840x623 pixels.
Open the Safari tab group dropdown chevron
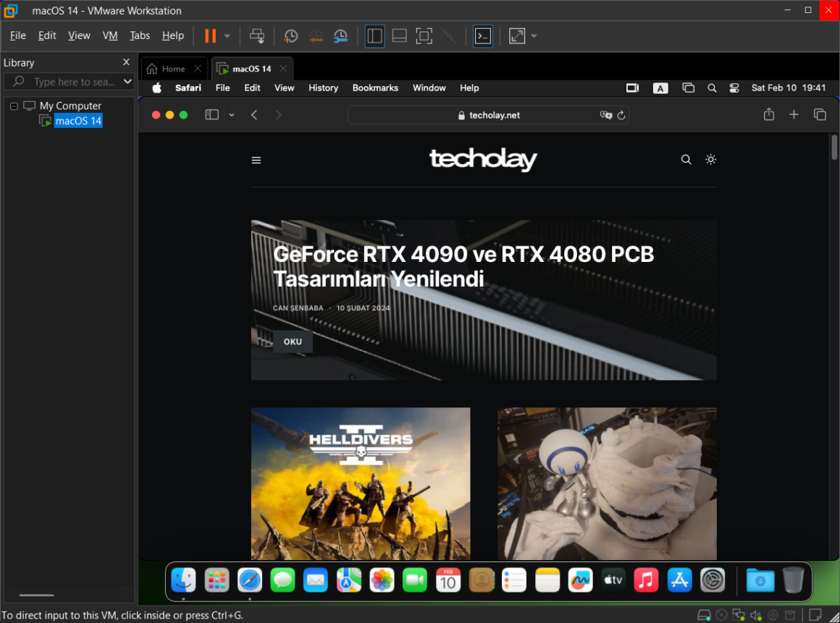[x=232, y=115]
